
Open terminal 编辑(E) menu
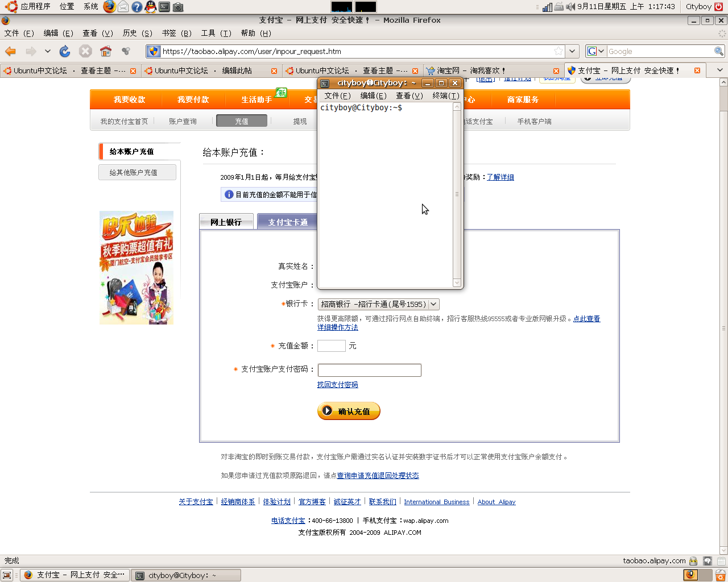[373, 95]
